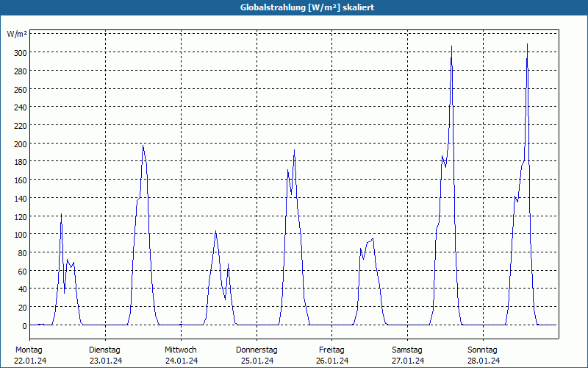Click the 160 y-axis value
This screenshot has height=368, width=588.
click(20, 180)
